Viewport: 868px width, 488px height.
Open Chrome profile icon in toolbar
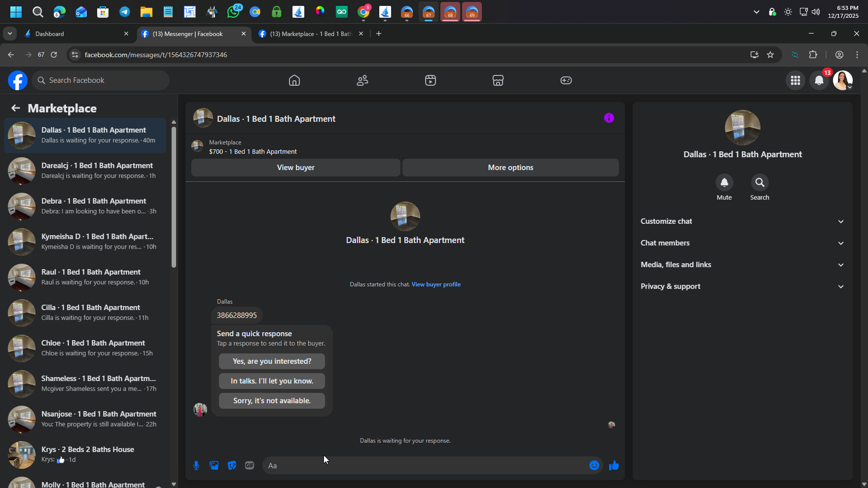click(x=839, y=55)
